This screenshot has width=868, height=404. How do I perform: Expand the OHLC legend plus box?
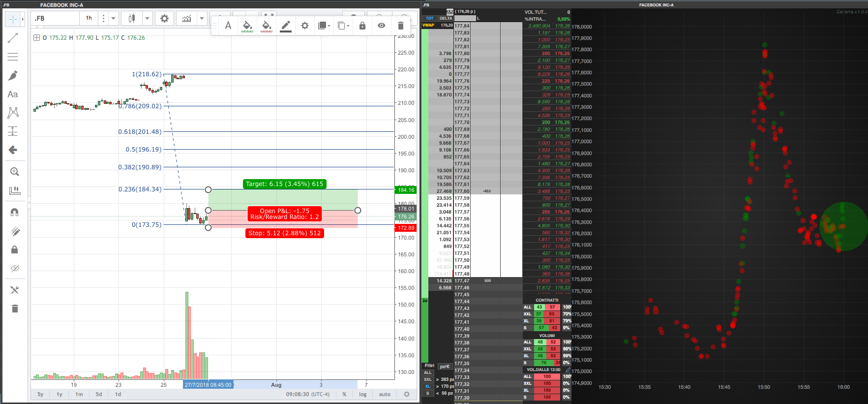click(x=36, y=37)
